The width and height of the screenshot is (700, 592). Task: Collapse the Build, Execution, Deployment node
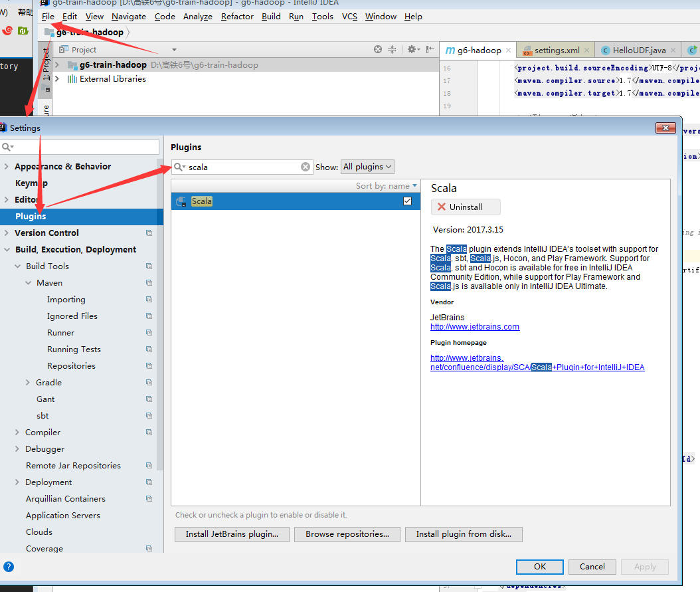tap(7, 250)
